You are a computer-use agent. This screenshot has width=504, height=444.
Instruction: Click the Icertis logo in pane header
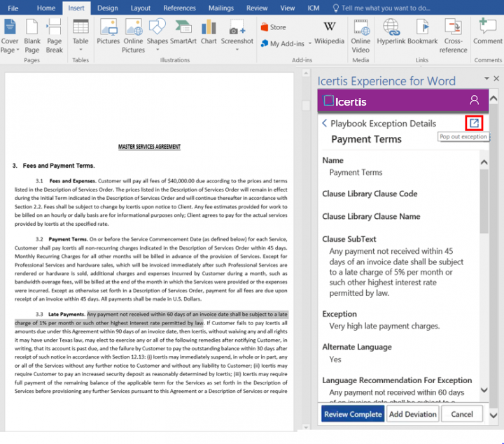345,101
